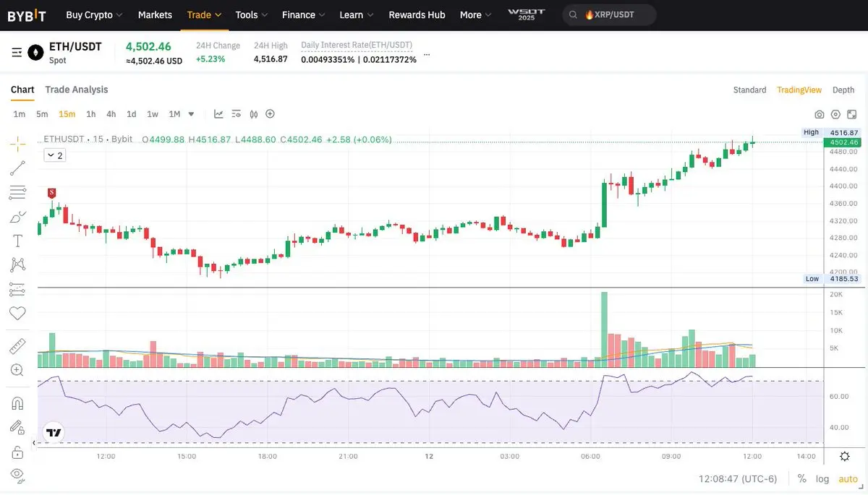Open the Rewards Hub page
Screen dimensions: 868x495
point(417,14)
